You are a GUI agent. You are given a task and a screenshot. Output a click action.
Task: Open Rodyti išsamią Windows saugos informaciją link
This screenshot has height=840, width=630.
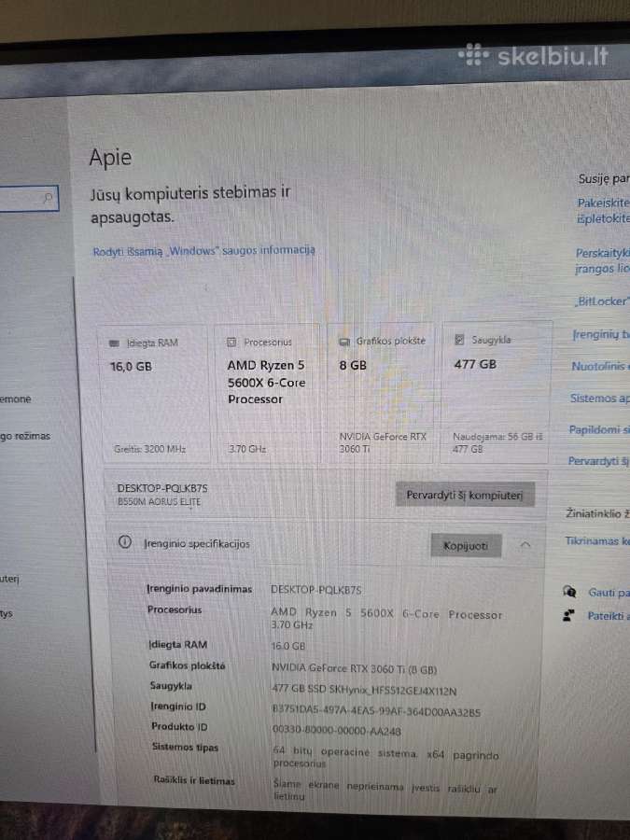coord(204,251)
